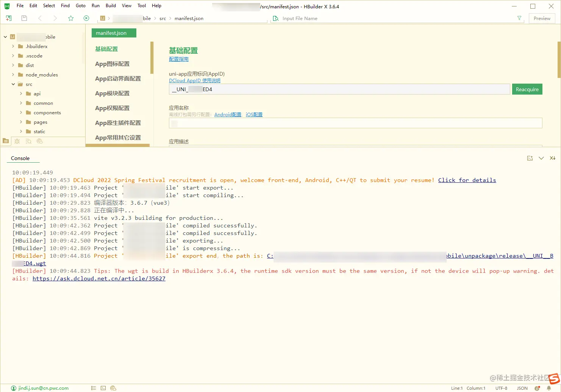This screenshot has width=561, height=392.
Task: Click the JSON language mode in status bar
Action: tap(522, 388)
